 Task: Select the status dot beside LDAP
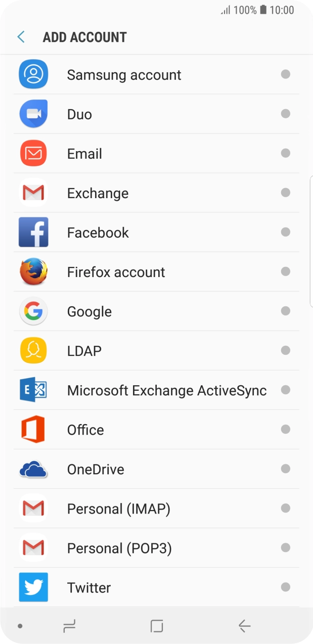coord(286,350)
